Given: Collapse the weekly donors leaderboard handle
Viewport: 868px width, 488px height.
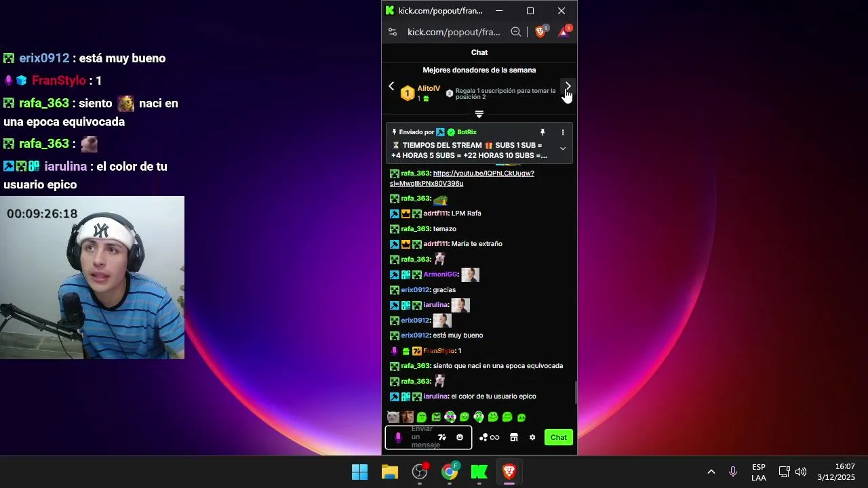Looking at the screenshot, I should click(479, 114).
